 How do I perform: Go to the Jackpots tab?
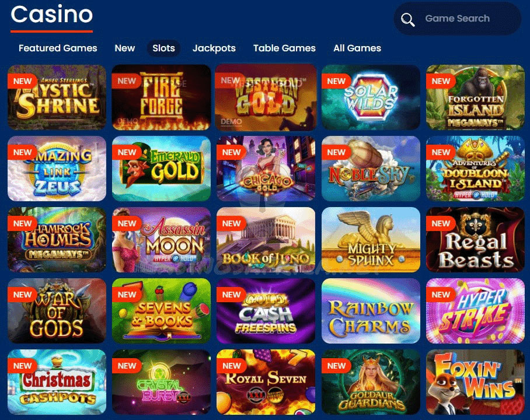point(214,48)
